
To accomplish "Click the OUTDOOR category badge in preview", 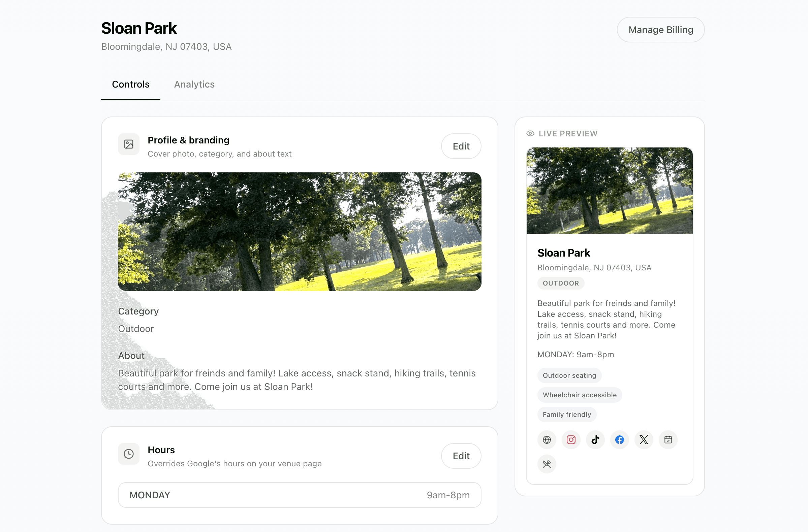I will (x=561, y=283).
